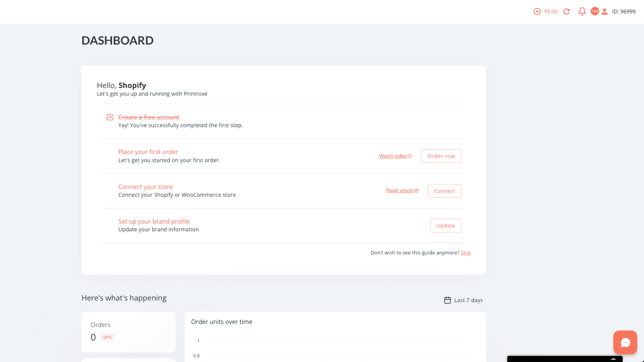Open notifications via the bell icon
Viewport: 644px width, 362px height.
tap(582, 11)
